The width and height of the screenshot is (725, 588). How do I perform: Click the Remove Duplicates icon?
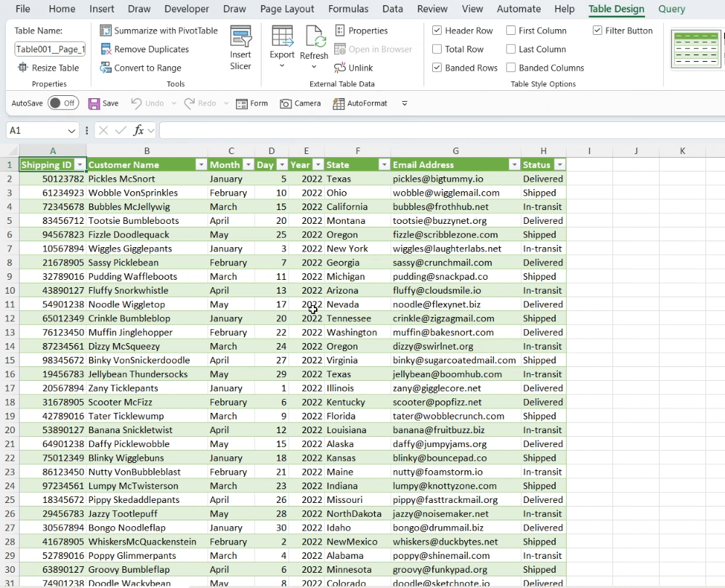click(x=106, y=49)
